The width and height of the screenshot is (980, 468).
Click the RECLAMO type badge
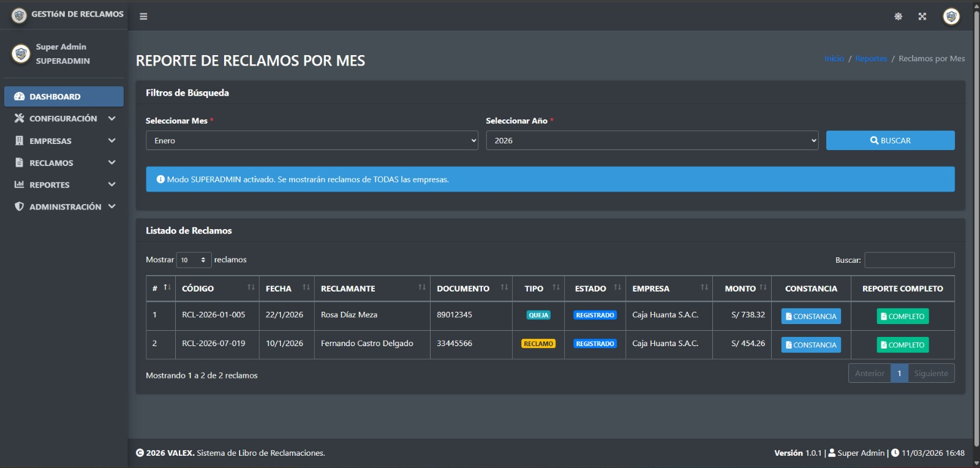538,344
